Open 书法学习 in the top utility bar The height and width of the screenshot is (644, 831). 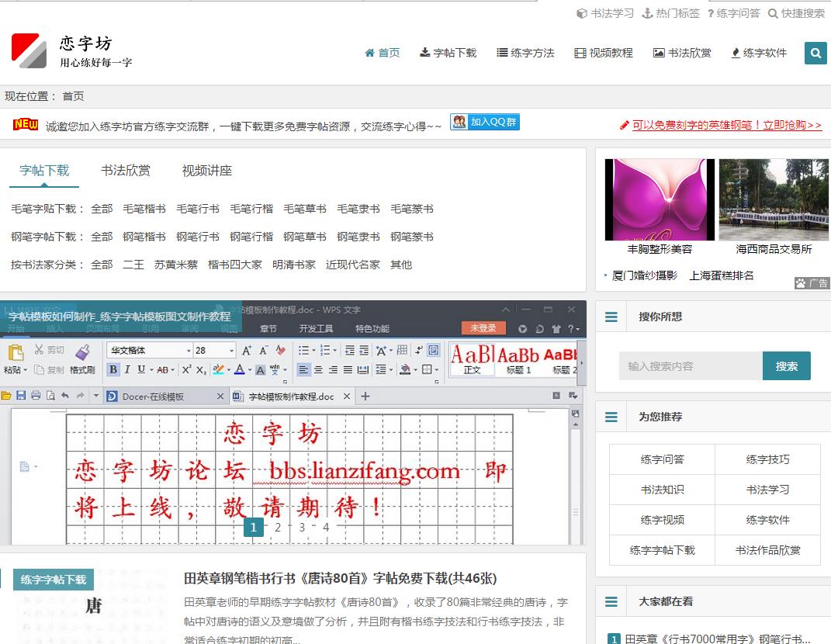pyautogui.click(x=605, y=13)
